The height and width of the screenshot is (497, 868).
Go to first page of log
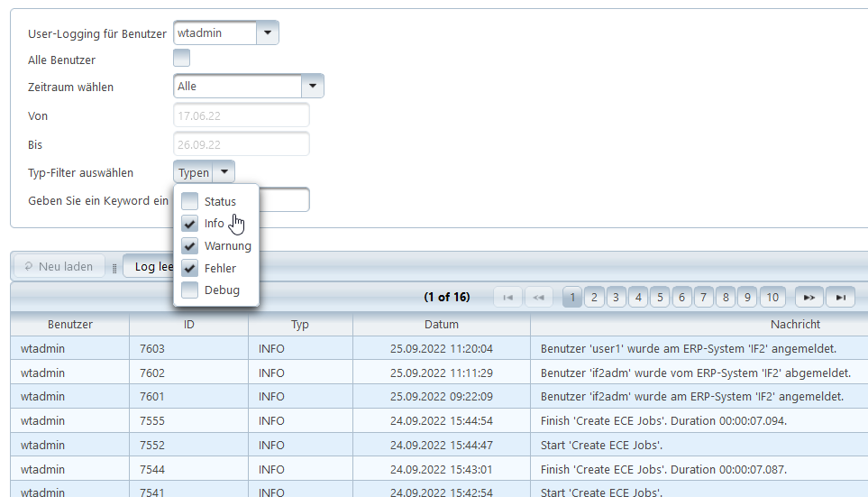(x=507, y=297)
